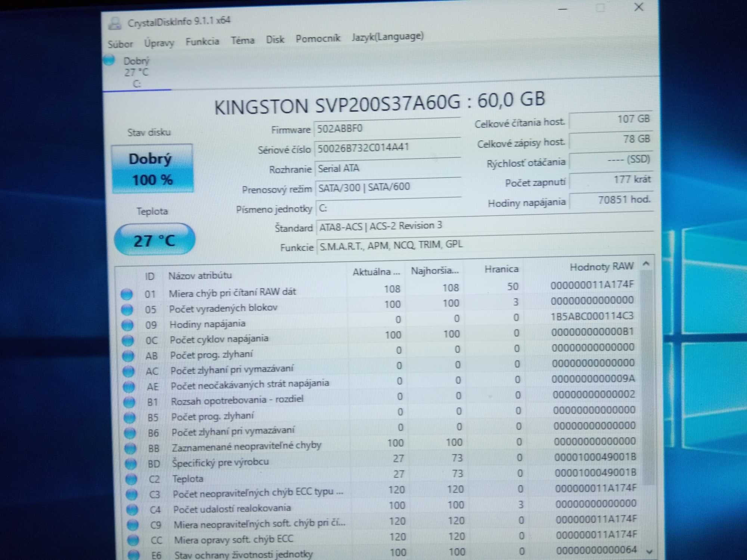Select the row Rozsah opotrebovania - rozdiel
The width and height of the screenshot is (747, 560).
click(381, 398)
